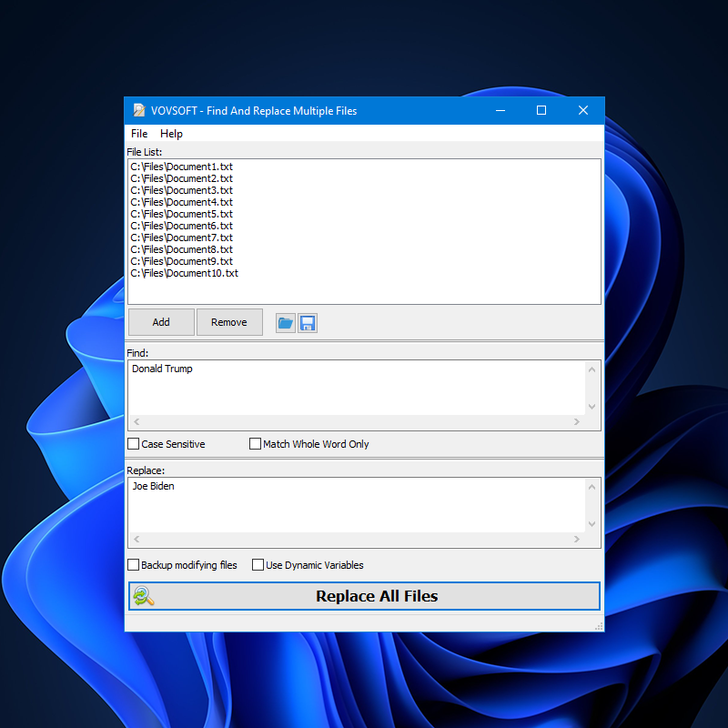Viewport: 728px width, 728px height.
Task: Open the File menu
Action: point(138,134)
